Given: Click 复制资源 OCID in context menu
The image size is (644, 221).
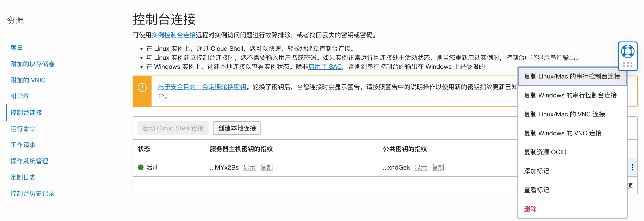Looking at the screenshot, I should (545, 152).
